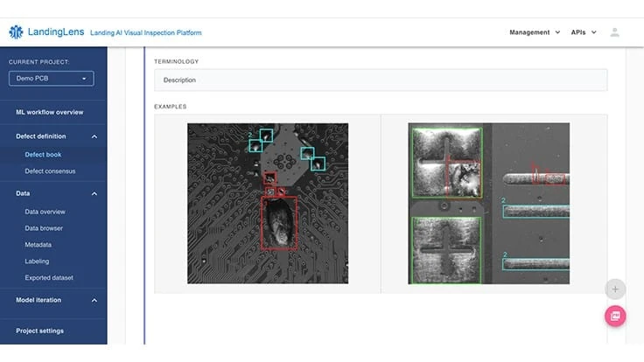Collapse the Data section
644x362 pixels.
[x=94, y=193]
